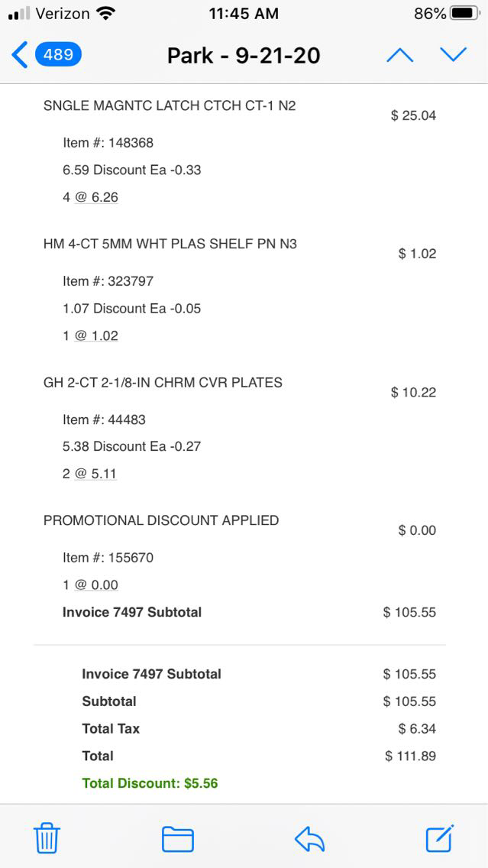The height and width of the screenshot is (868, 488).
Task: Tap the 489 unread mailbox badge
Action: pyautogui.click(x=58, y=54)
